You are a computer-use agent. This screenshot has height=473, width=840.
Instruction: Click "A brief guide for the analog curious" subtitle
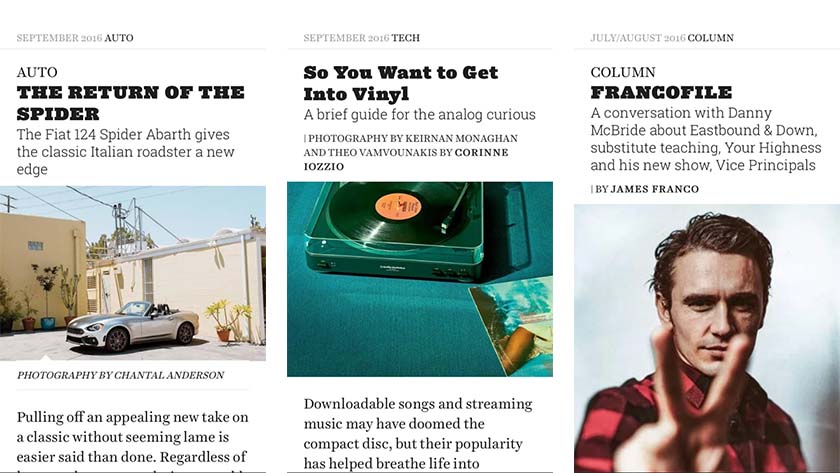pyautogui.click(x=419, y=115)
